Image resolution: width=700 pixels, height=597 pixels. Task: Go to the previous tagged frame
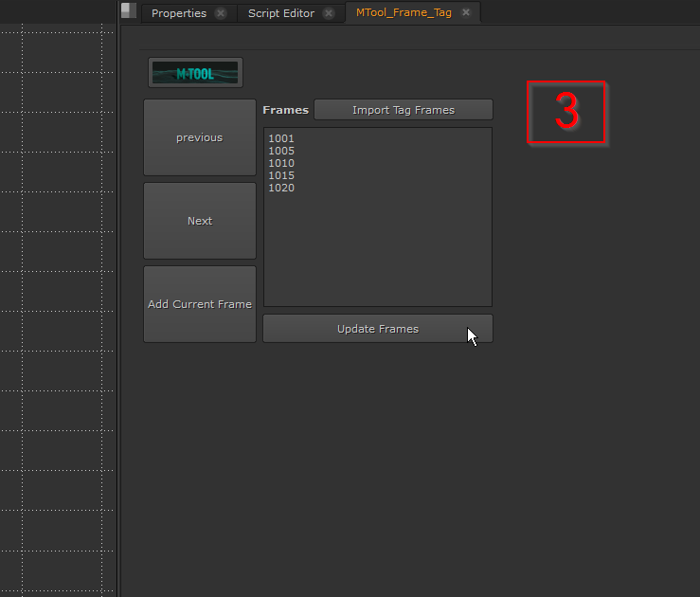tap(199, 137)
